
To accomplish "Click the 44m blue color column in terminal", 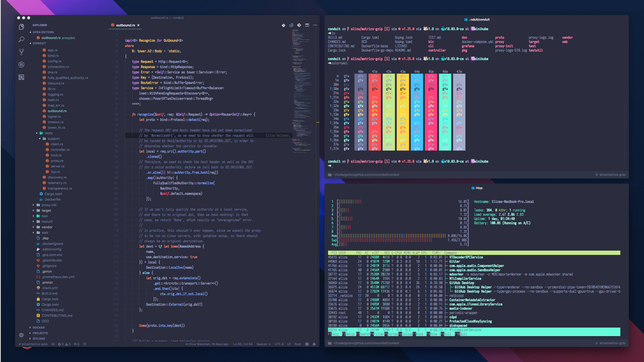I will (x=417, y=112).
